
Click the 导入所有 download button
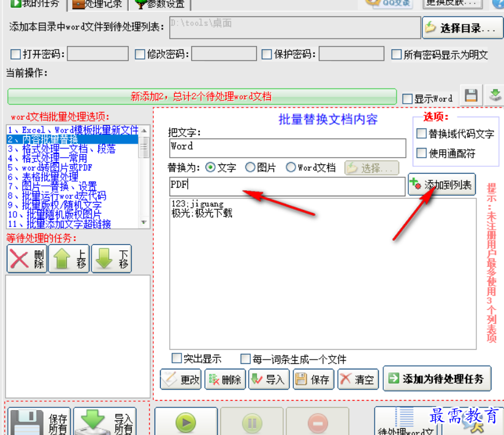click(105, 422)
